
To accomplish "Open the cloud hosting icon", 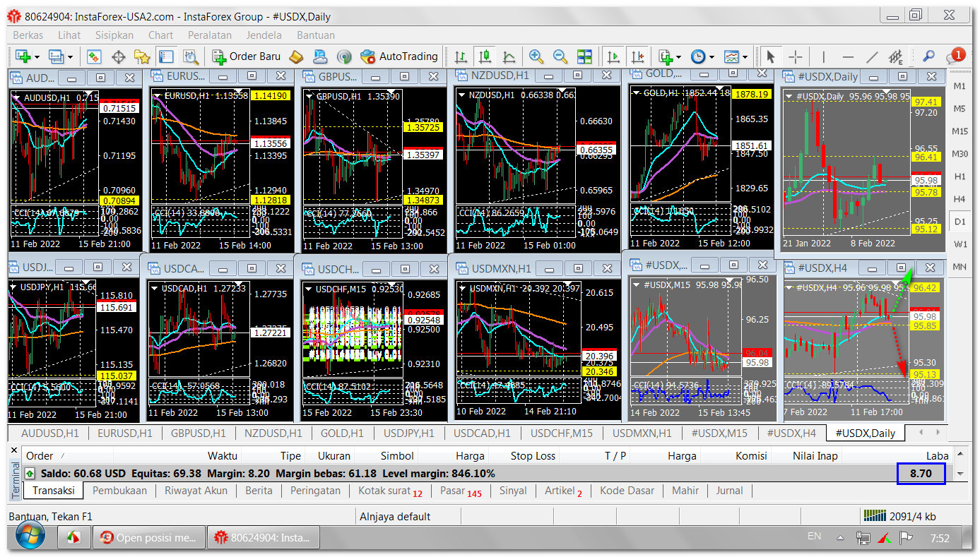I will [x=321, y=56].
